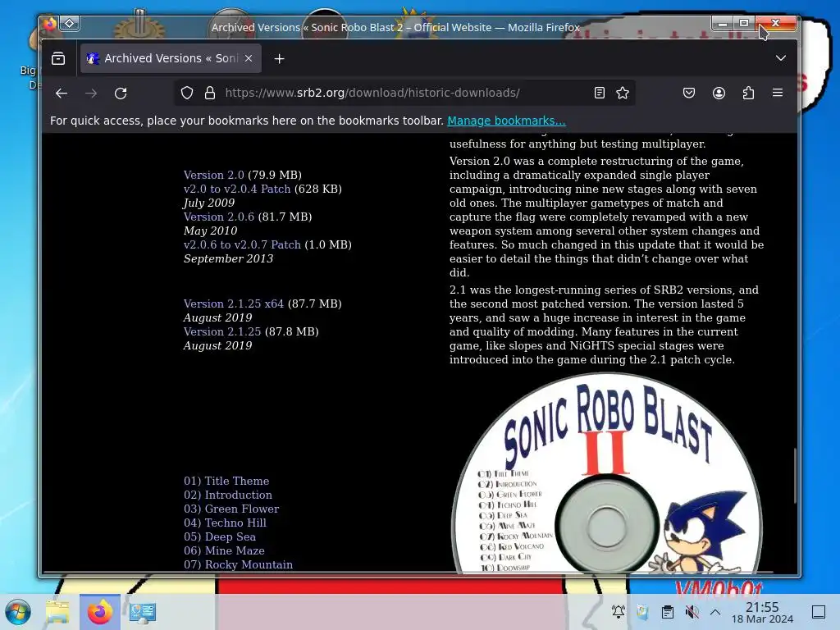This screenshot has height=630, width=840.
Task: Open the updates tray icon
Action: tap(642, 611)
